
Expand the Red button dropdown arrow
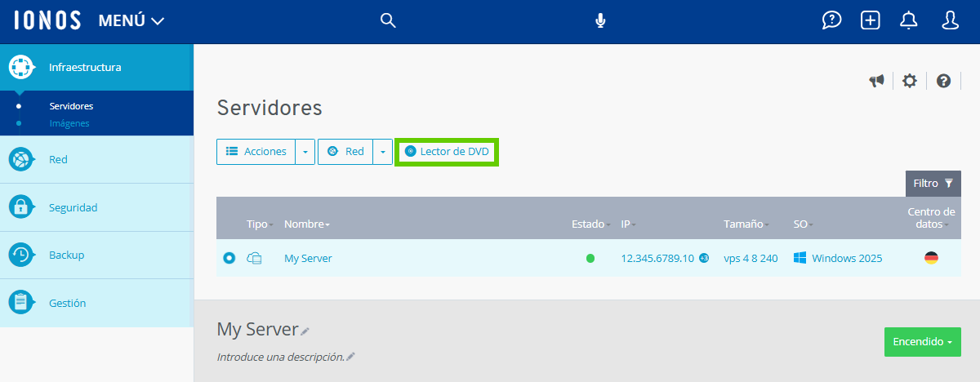382,152
